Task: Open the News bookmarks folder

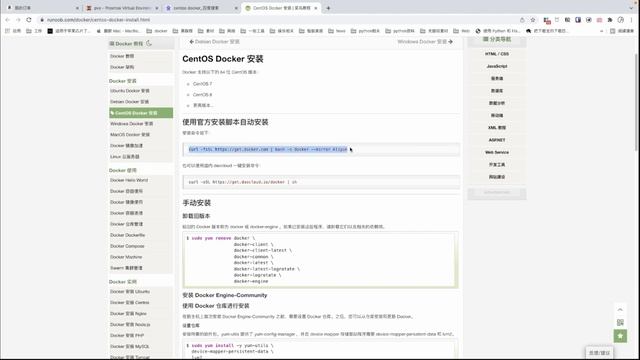Action: (337, 31)
